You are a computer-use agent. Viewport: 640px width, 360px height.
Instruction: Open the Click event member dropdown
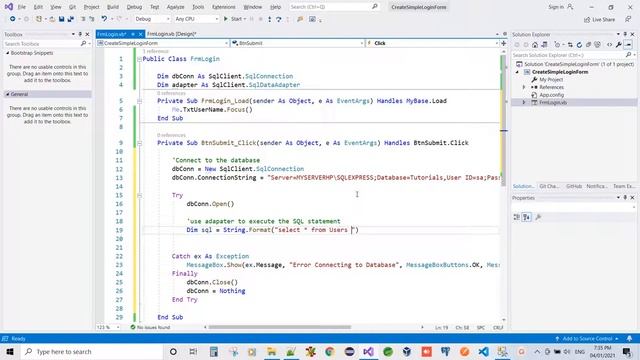click(x=433, y=43)
